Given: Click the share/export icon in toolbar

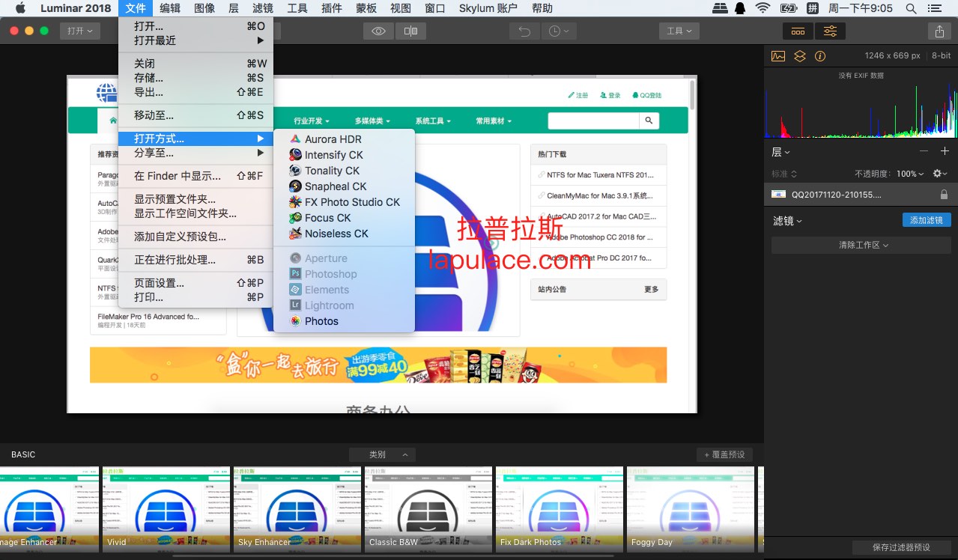Looking at the screenshot, I should (939, 31).
